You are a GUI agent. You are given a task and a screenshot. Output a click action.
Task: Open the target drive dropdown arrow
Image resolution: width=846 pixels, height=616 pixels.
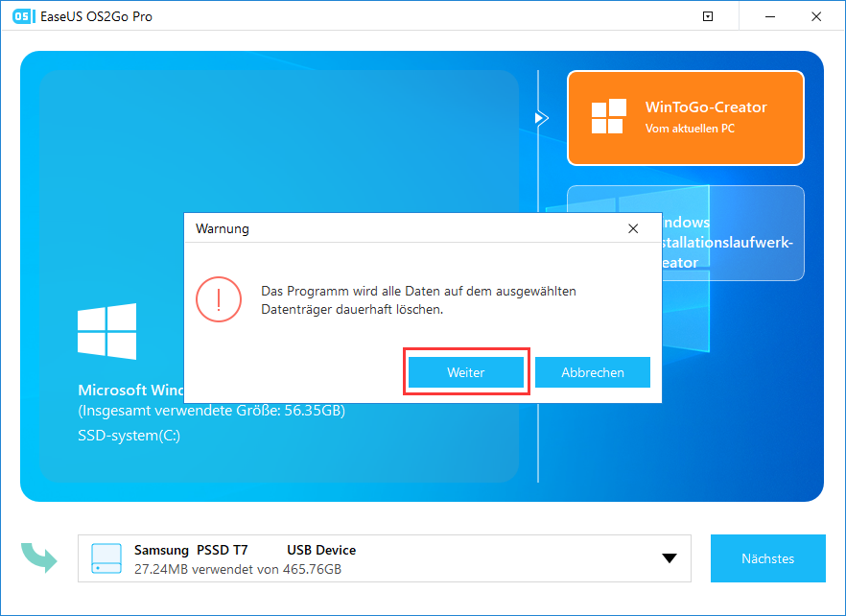pos(670,558)
